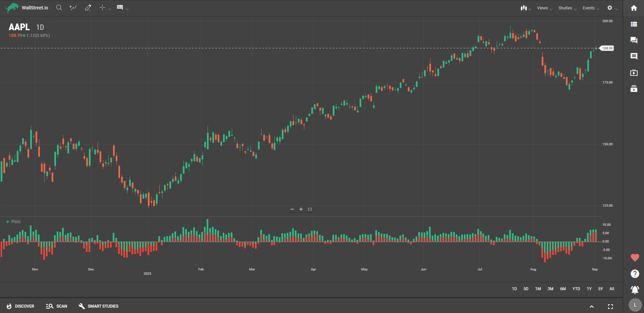The height and width of the screenshot is (313, 644).
Task: Click the 1D interval label beside AAPL
Action: (x=40, y=28)
